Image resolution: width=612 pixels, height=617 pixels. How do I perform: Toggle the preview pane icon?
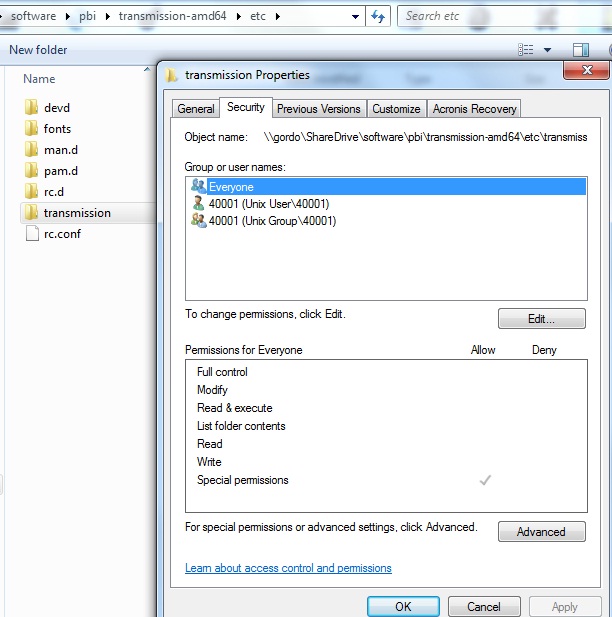(581, 50)
